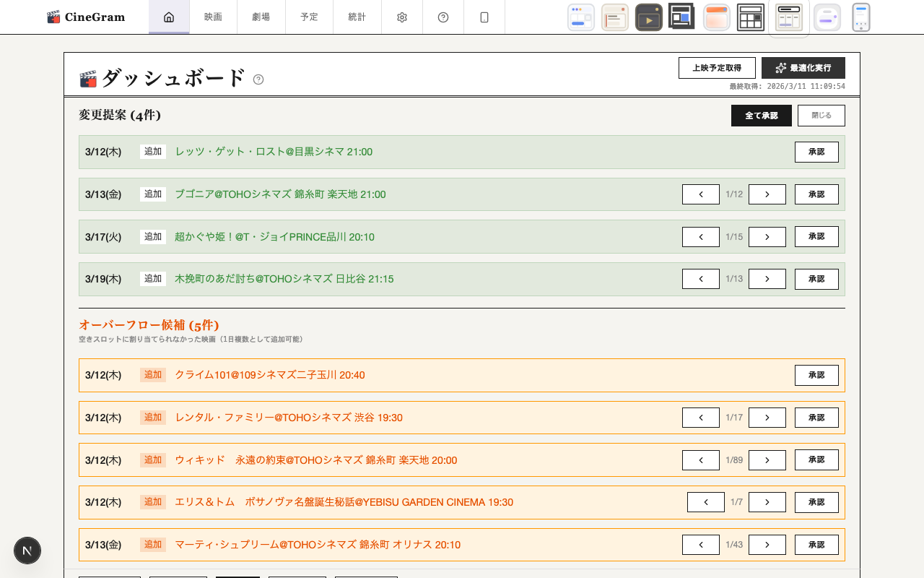This screenshot has width=924, height=578.
Task: Select the dark theme with play icon
Action: click(x=649, y=17)
